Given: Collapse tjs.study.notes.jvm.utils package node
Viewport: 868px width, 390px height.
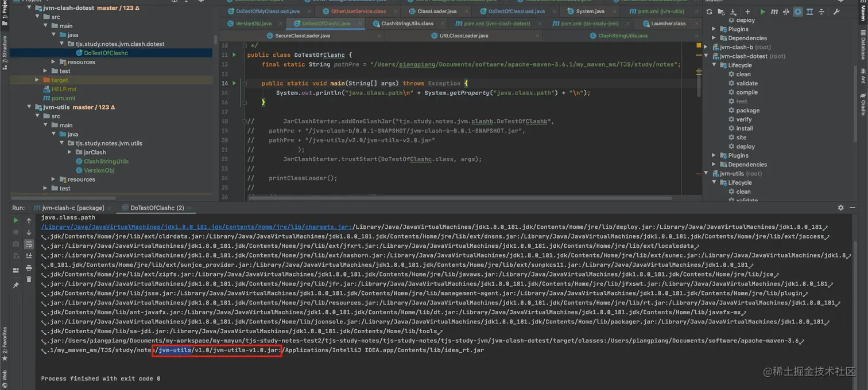Looking at the screenshot, I should [62, 143].
